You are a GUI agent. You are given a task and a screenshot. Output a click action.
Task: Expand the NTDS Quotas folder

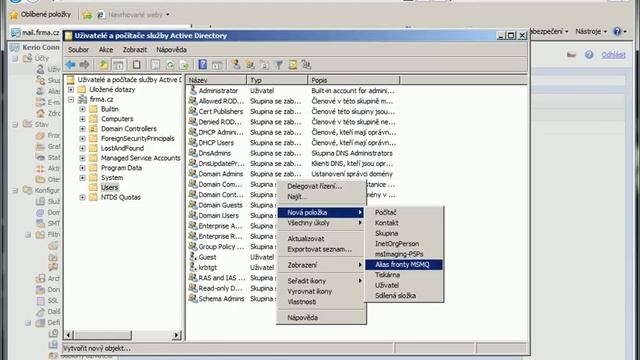[82, 197]
